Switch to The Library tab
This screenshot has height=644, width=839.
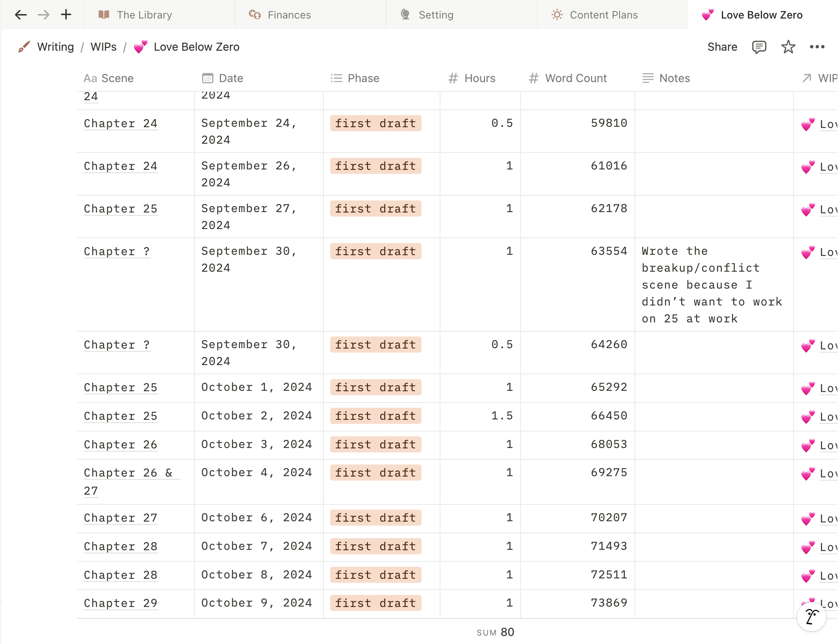click(144, 15)
